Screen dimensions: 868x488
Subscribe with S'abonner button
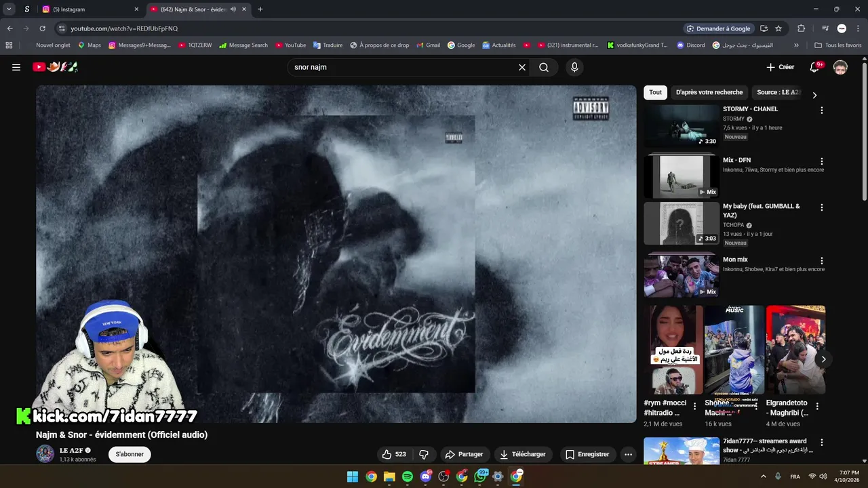coord(130,454)
